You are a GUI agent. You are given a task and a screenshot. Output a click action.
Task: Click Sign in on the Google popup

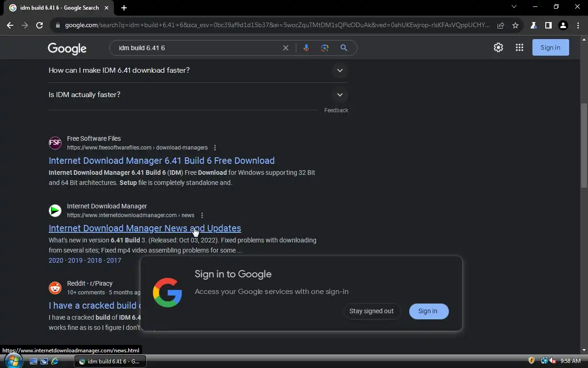[x=428, y=311]
